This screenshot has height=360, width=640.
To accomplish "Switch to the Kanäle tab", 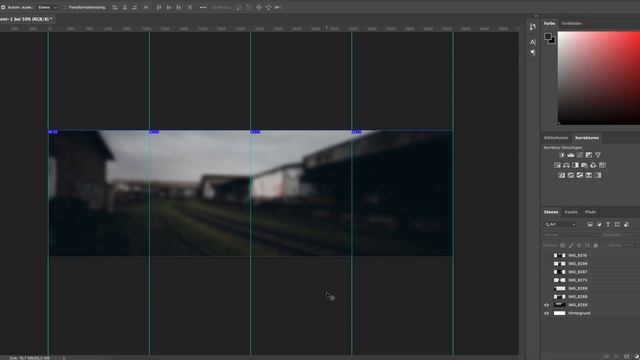I will coord(571,212).
